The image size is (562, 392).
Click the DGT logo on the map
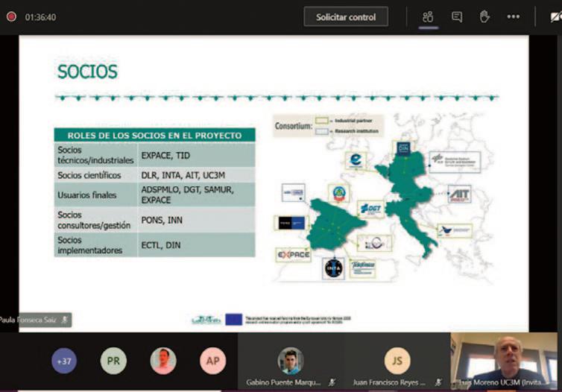371,209
